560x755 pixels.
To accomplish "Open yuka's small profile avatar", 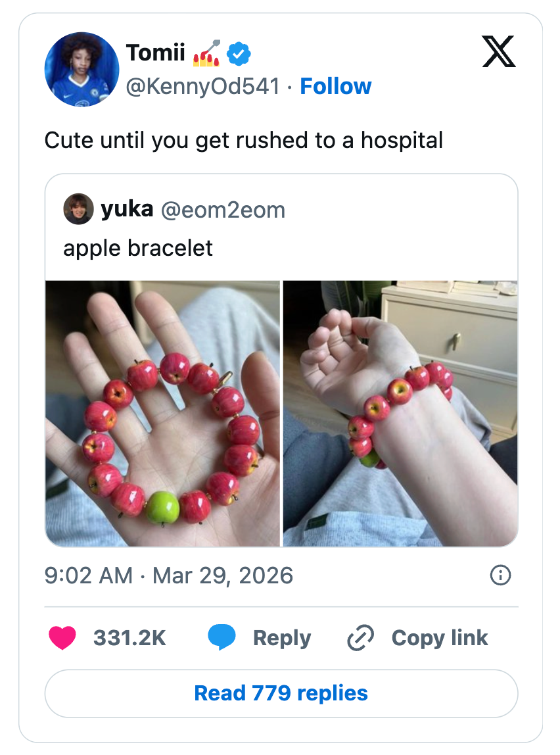I will [78, 209].
